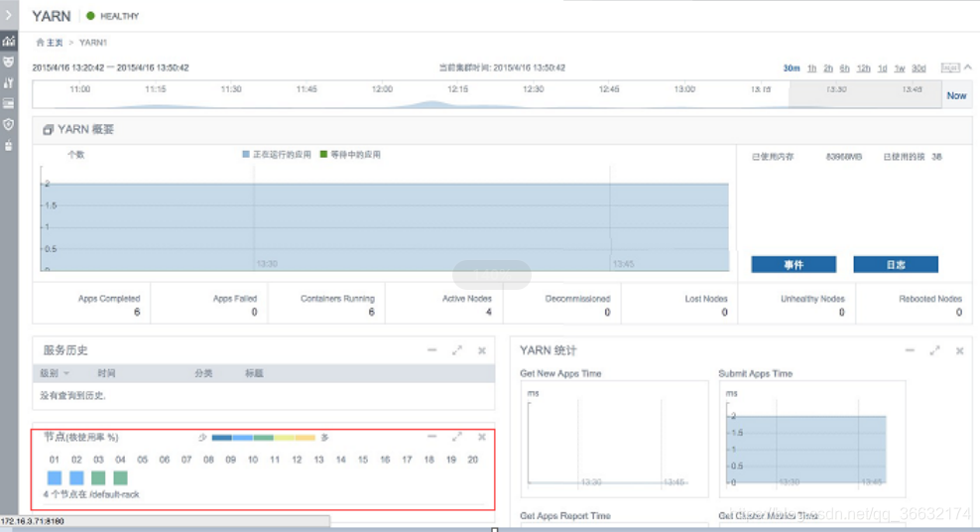Viewport: 980px width, 532px height.
Task: Close the 服务历史 panel
Action: 482,350
